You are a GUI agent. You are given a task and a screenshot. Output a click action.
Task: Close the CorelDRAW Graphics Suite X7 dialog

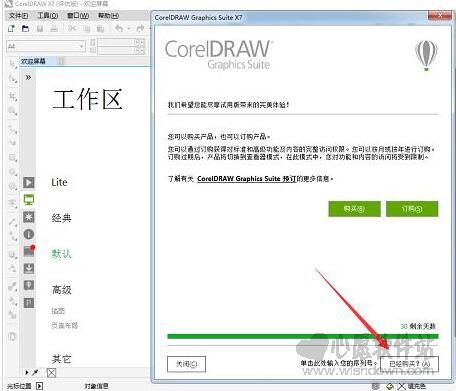[x=440, y=15]
